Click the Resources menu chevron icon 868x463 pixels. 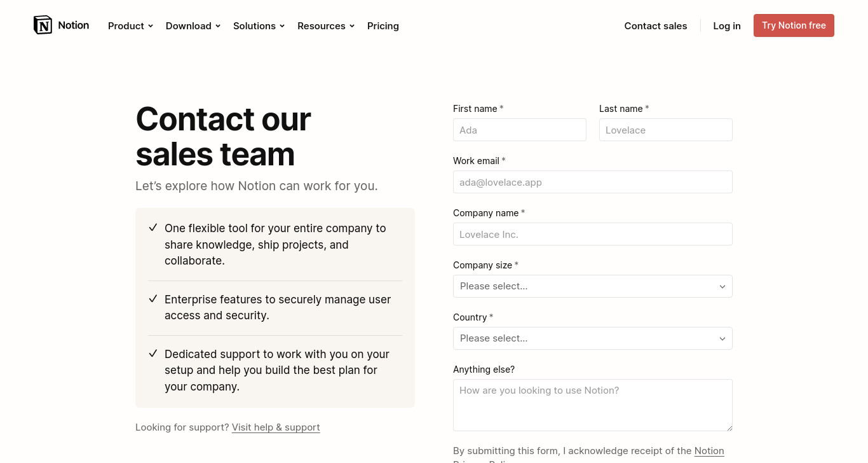pyautogui.click(x=352, y=26)
